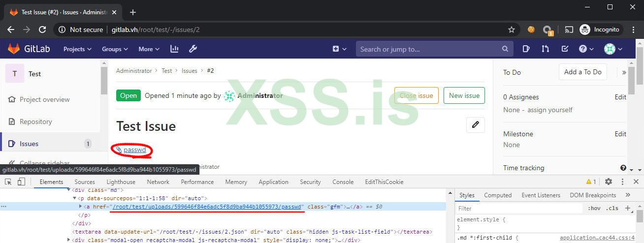Expand the More navigation menu

coord(149,49)
